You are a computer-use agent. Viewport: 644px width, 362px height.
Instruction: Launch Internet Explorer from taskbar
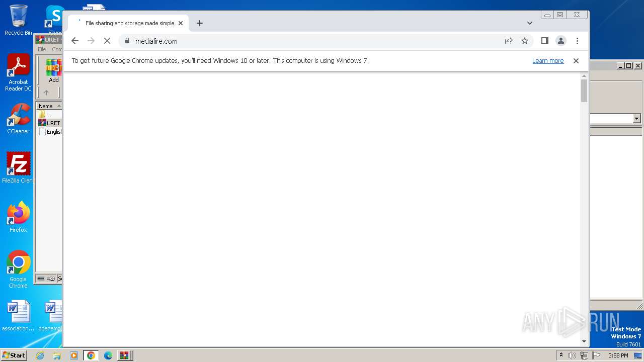[x=40, y=355]
